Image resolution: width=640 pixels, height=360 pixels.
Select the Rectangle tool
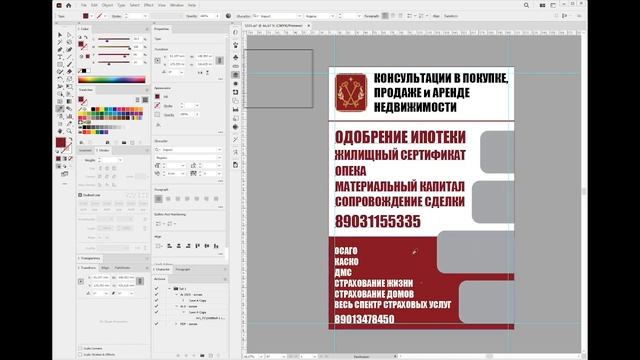(x=60, y=64)
